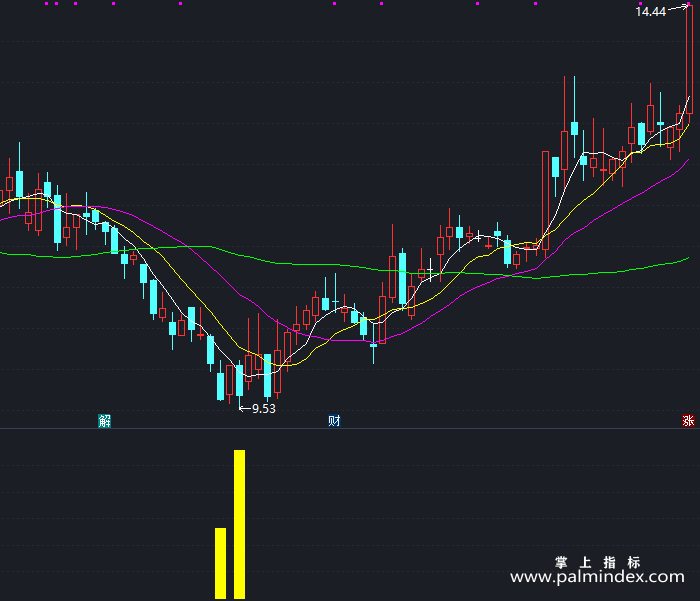The height and width of the screenshot is (601, 700).
Task: Click the 财 event marker icon
Action: point(334,421)
